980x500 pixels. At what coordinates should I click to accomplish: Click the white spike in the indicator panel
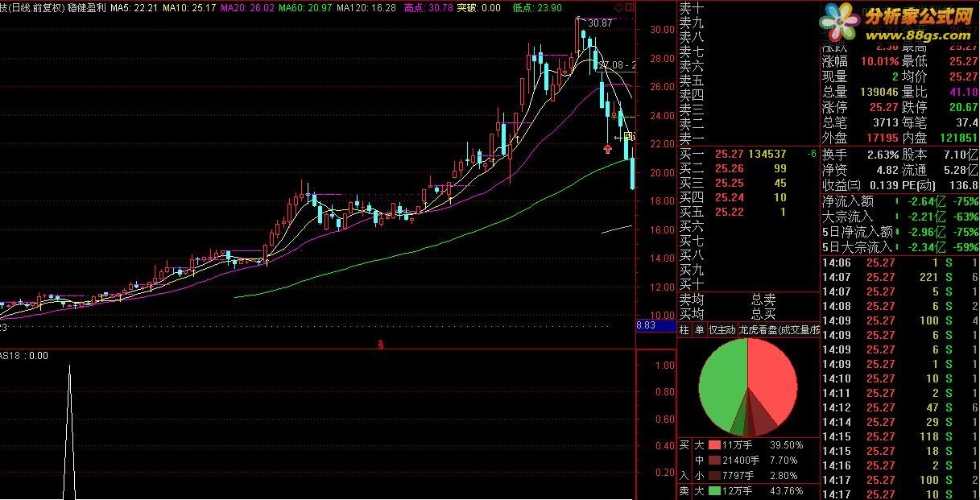coord(69,432)
